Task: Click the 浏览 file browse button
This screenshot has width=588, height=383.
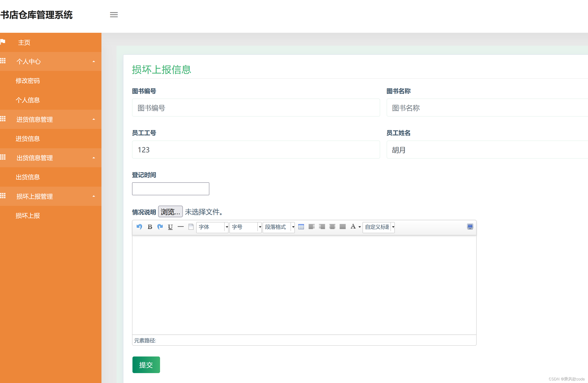Action: click(170, 212)
